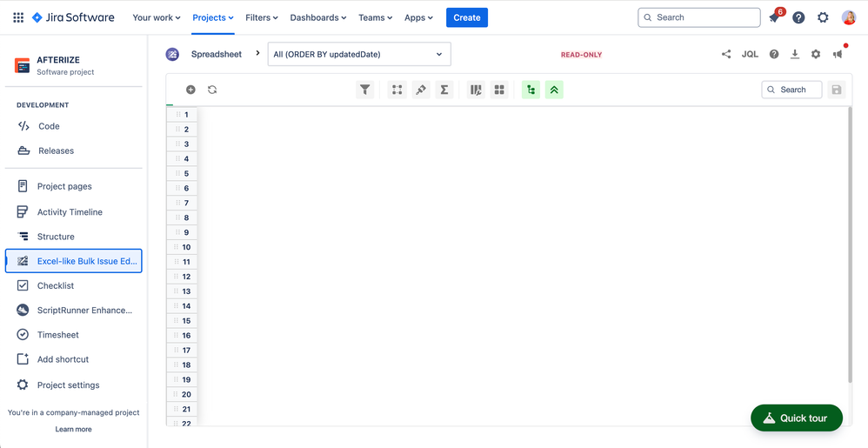Open the app switcher grid icon

click(18, 17)
